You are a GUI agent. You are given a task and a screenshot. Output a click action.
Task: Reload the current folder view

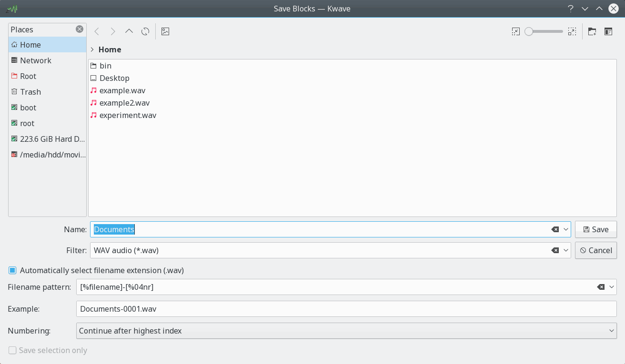click(x=145, y=31)
